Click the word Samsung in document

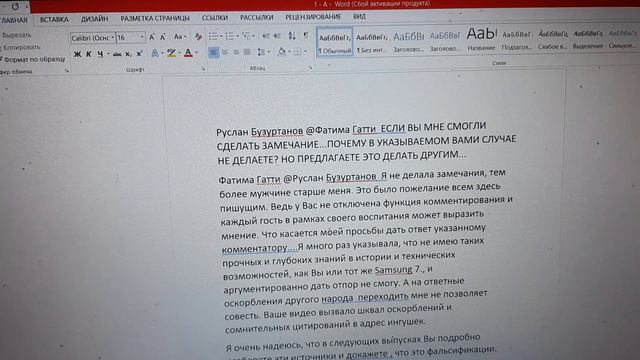coord(393,270)
